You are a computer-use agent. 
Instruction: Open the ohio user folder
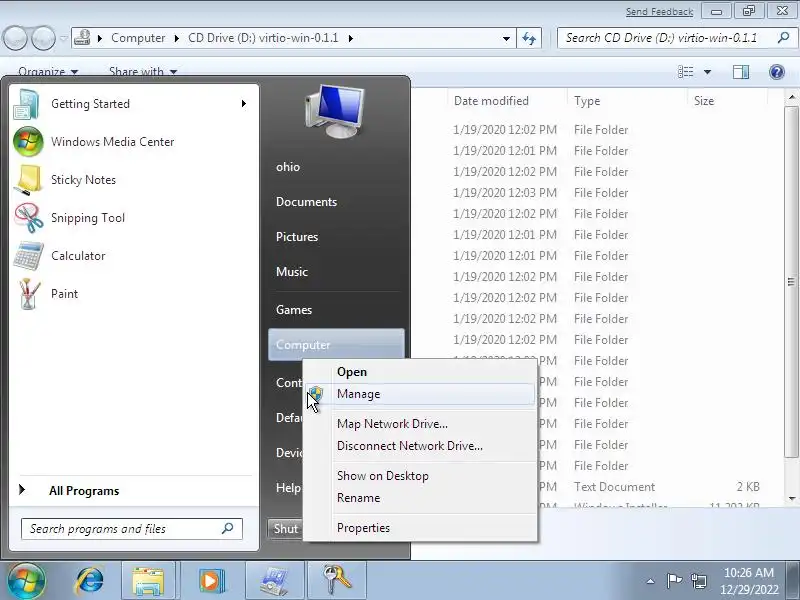click(288, 166)
